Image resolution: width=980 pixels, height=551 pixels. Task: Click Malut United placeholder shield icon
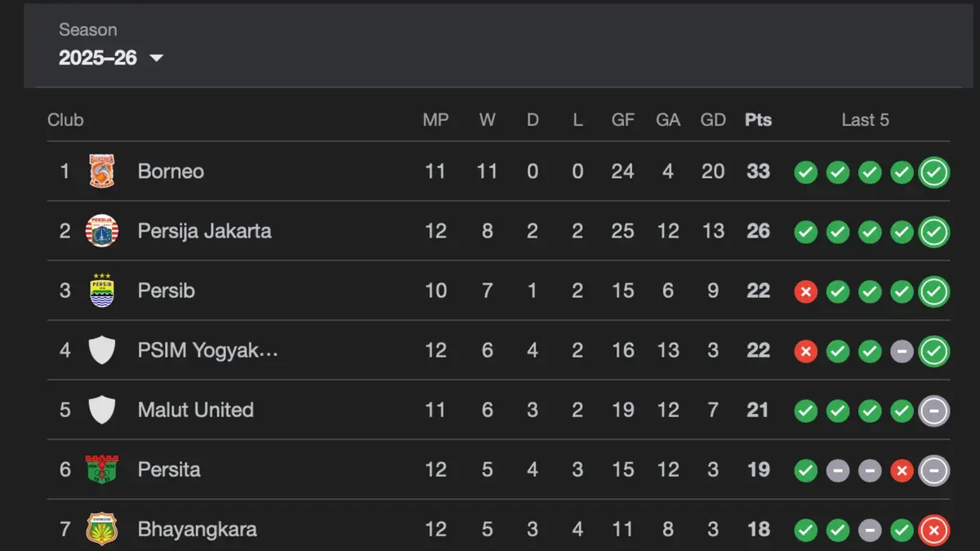tap(102, 410)
